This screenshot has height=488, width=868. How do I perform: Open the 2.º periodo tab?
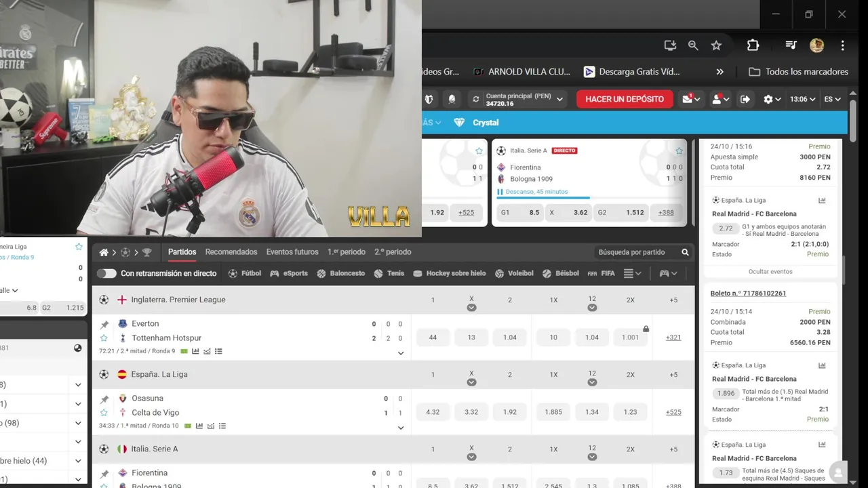393,252
